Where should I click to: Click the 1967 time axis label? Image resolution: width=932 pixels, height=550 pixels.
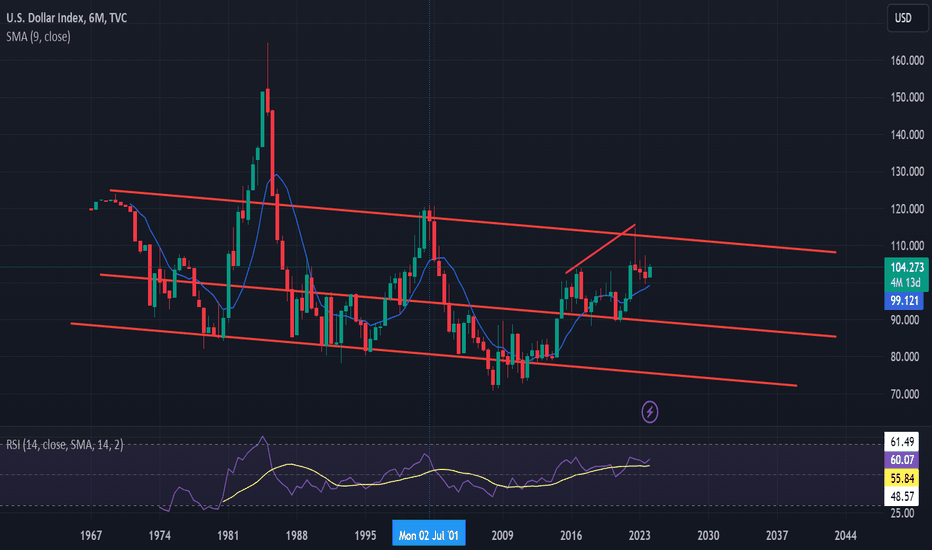point(91,535)
